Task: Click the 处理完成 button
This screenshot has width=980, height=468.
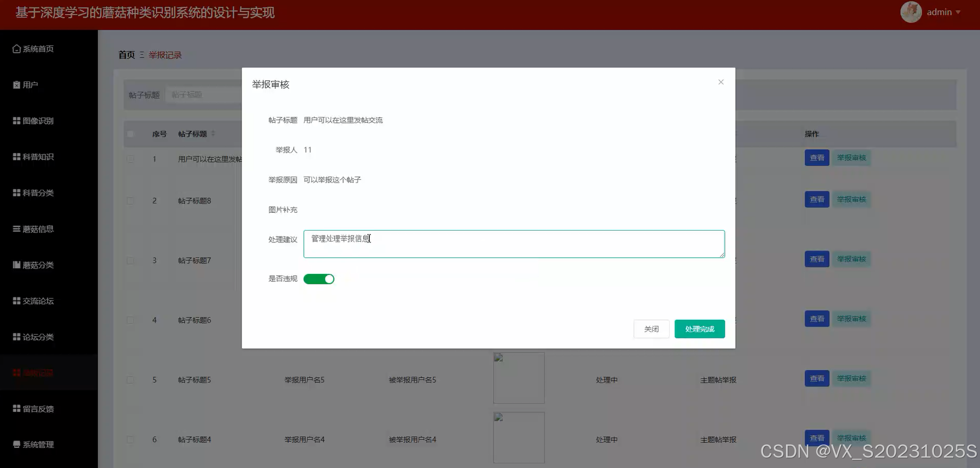Action: coord(700,329)
